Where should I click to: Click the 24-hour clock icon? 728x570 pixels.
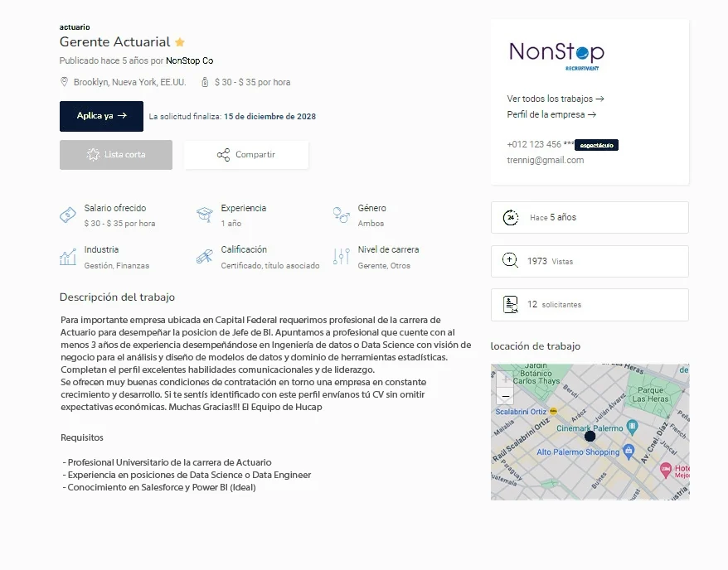pyautogui.click(x=512, y=218)
